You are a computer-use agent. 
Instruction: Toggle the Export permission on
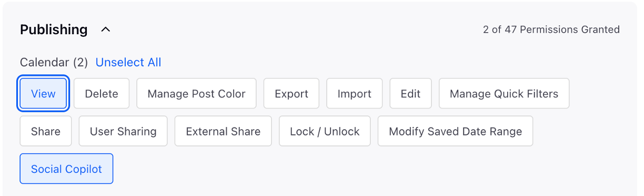point(291,94)
